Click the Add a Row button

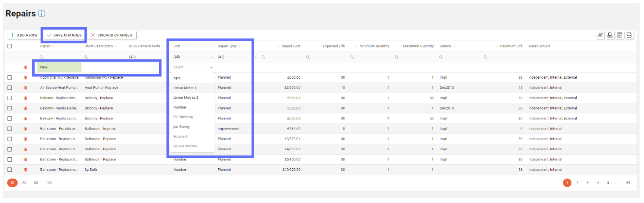24,35
